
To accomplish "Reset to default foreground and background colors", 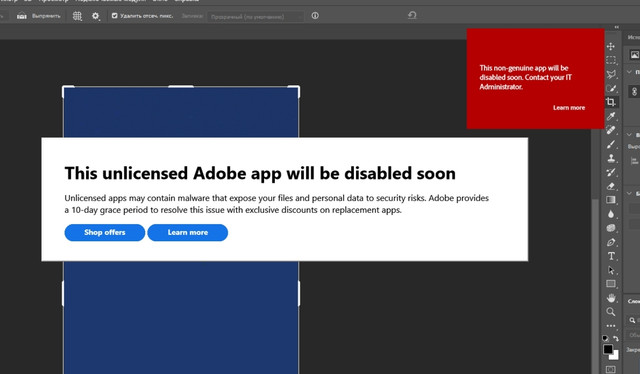I will [x=605, y=338].
